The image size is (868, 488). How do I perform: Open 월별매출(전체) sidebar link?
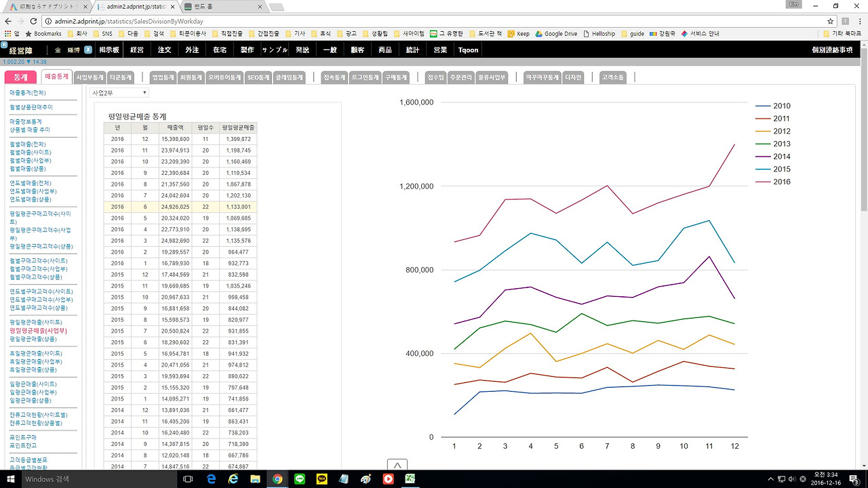[28, 144]
